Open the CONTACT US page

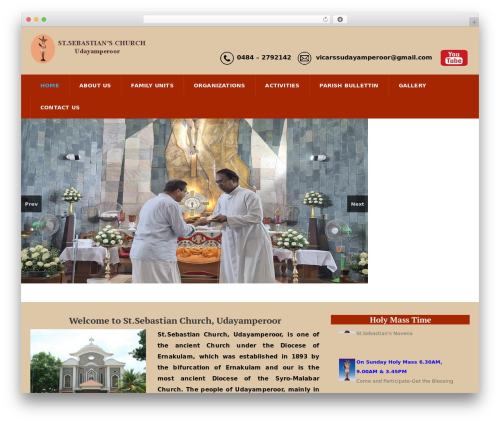tap(60, 107)
